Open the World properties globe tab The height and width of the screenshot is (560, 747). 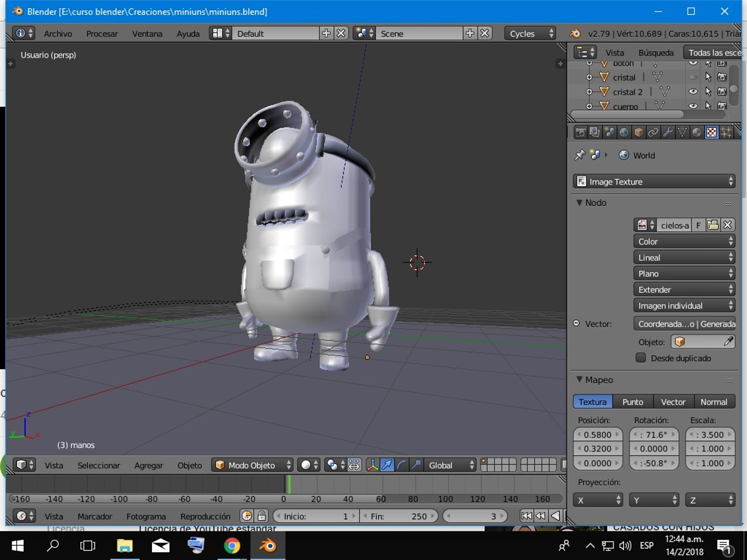624,133
